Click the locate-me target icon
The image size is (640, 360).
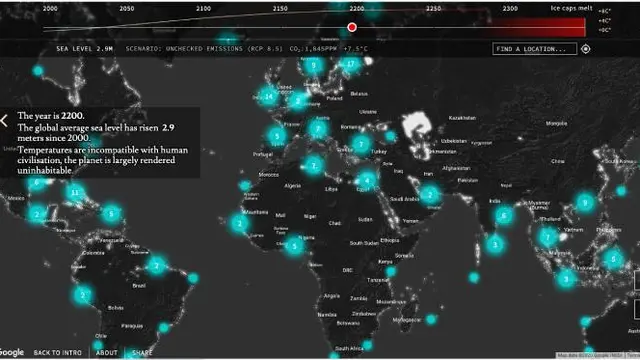586,49
